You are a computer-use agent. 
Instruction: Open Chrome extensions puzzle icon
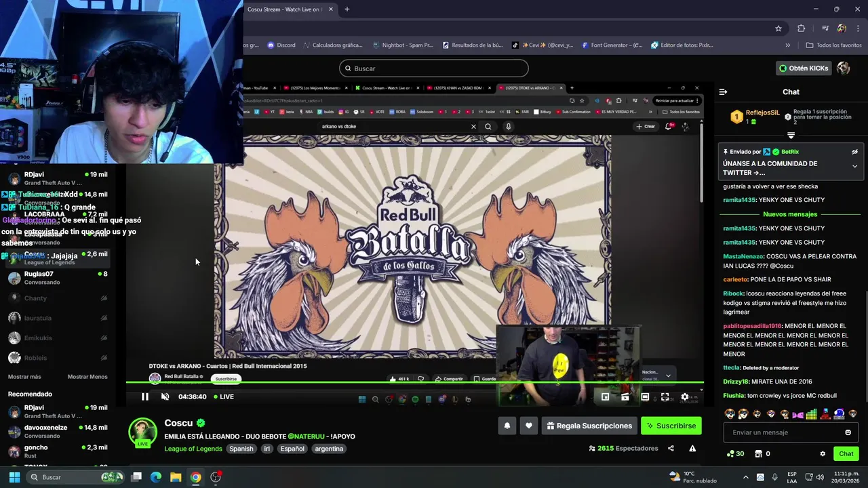click(802, 28)
